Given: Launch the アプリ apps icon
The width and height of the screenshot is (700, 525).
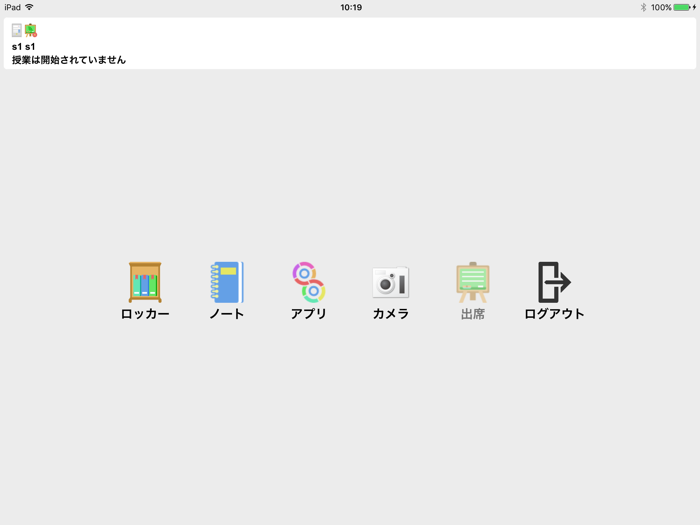Looking at the screenshot, I should point(308,283).
